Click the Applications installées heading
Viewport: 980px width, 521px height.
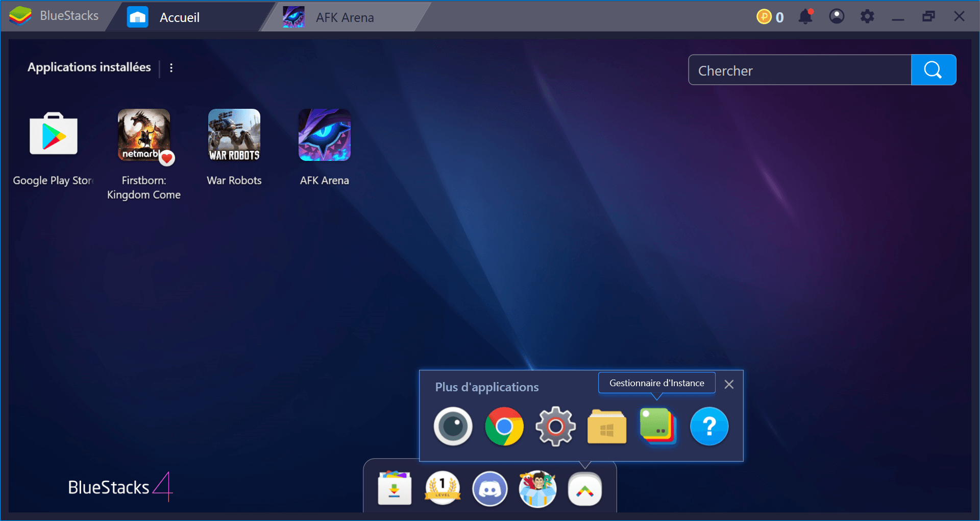tap(89, 67)
